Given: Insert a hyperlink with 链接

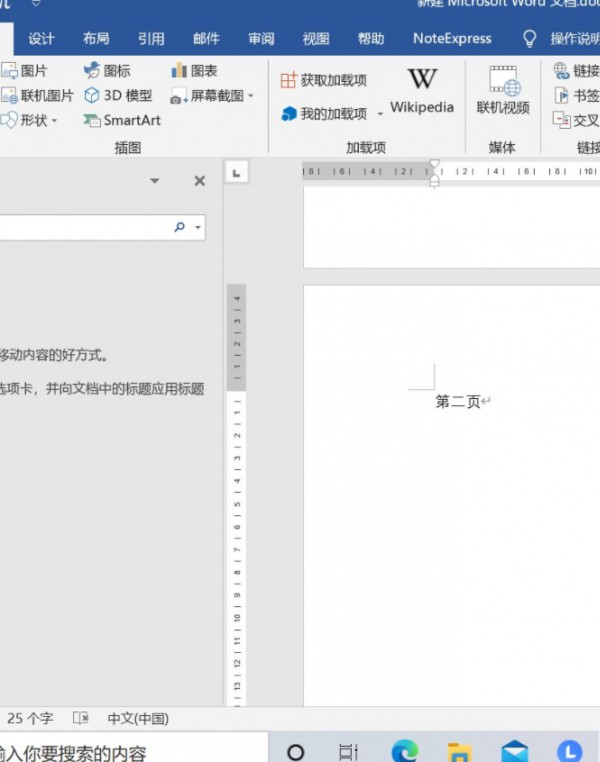Looking at the screenshot, I should pyautogui.click(x=577, y=71).
